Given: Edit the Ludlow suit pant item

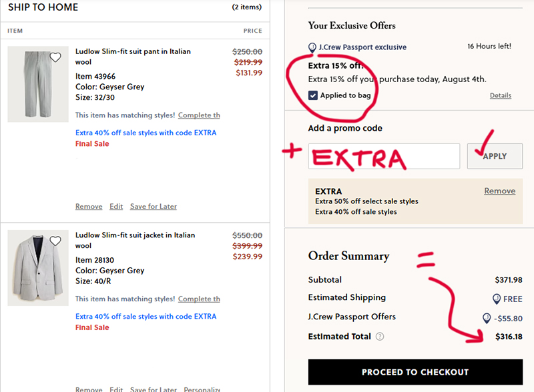Looking at the screenshot, I should click(x=116, y=206).
